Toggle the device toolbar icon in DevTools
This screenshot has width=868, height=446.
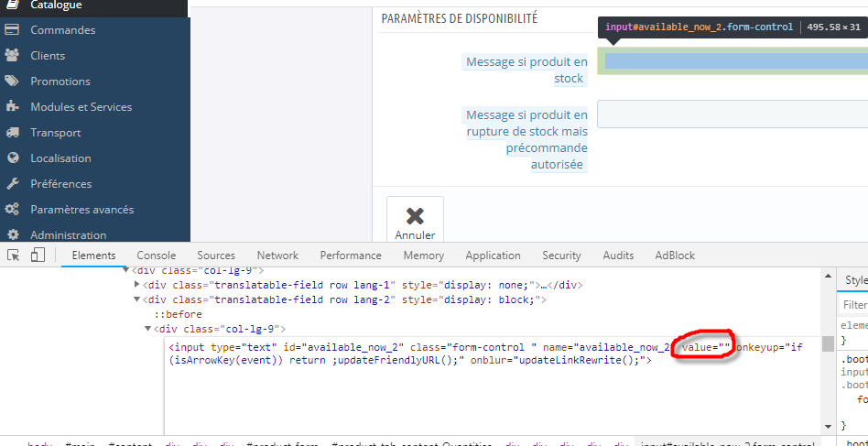pyautogui.click(x=38, y=256)
